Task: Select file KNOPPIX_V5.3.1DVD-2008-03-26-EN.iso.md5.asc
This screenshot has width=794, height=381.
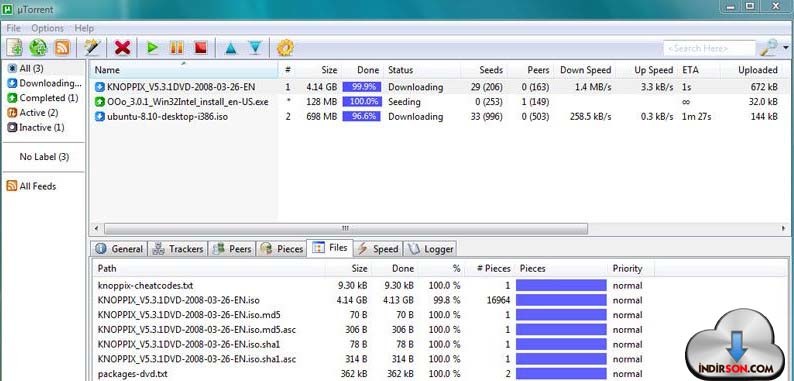Action: [197, 330]
